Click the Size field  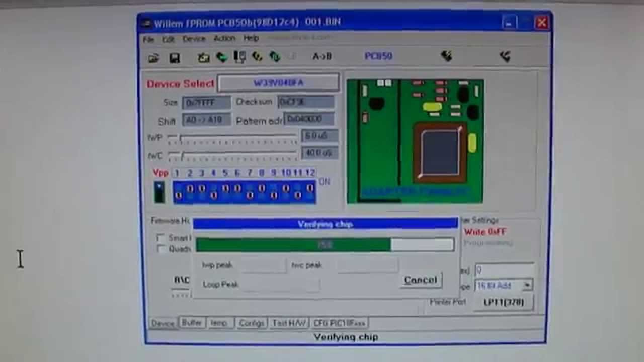[206, 103]
